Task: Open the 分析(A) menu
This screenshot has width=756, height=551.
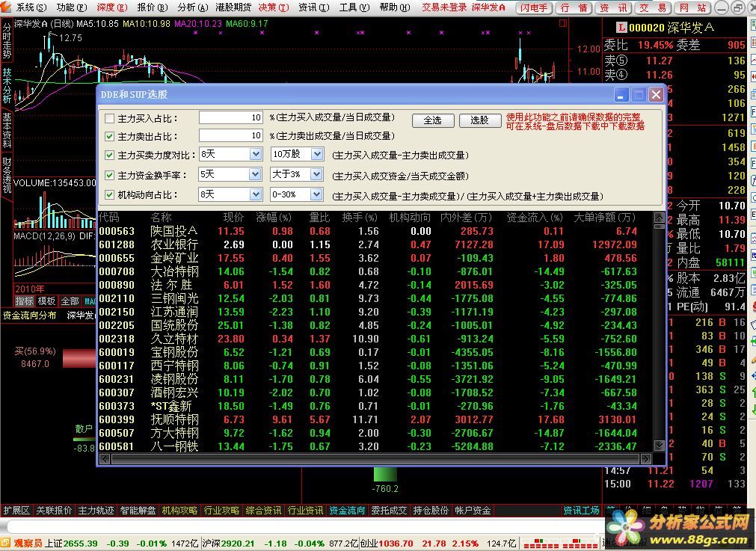Action: 193,7
